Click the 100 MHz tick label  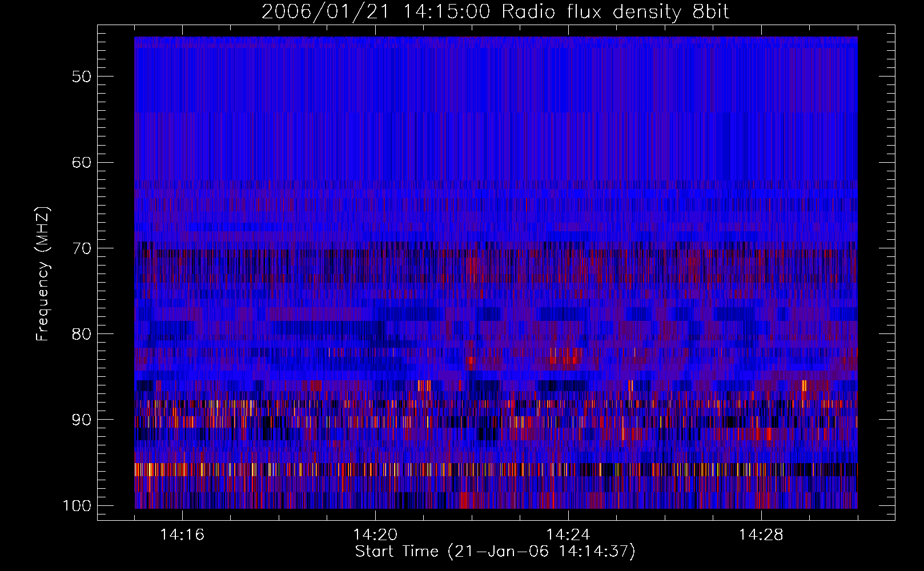point(77,506)
